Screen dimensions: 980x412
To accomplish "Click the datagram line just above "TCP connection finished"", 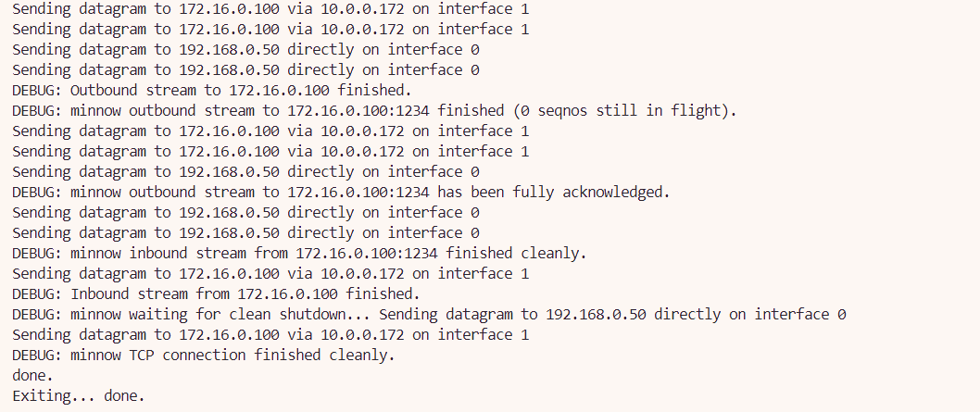I will click(x=270, y=335).
